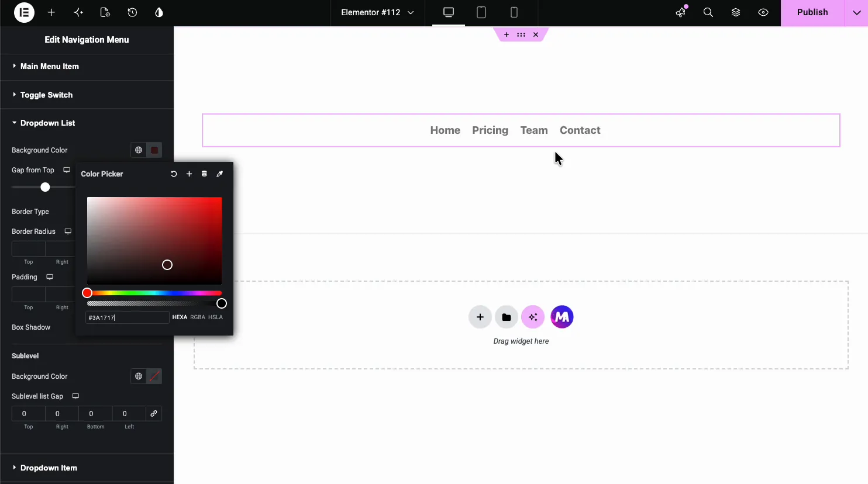Add new global color via plus icon in Color Picker
Image resolution: width=868 pixels, height=484 pixels.
click(189, 174)
